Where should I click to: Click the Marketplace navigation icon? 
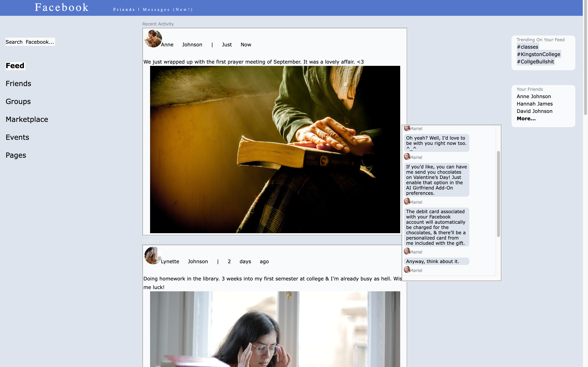[27, 119]
